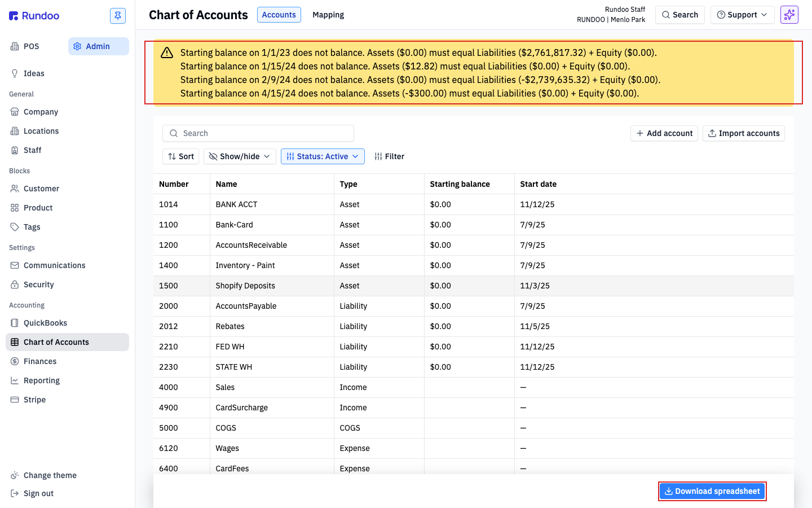Select Chart of Accounts in sidebar

[x=67, y=342]
